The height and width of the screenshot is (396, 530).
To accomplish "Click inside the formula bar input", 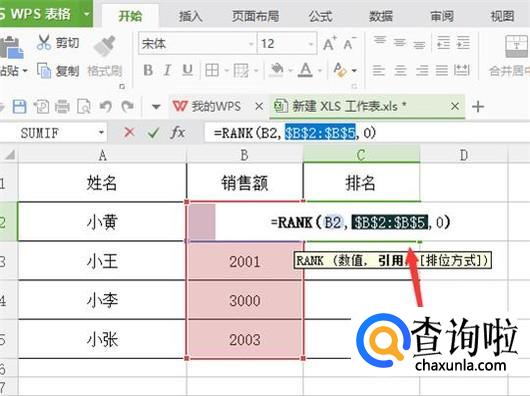I will coord(367,132).
